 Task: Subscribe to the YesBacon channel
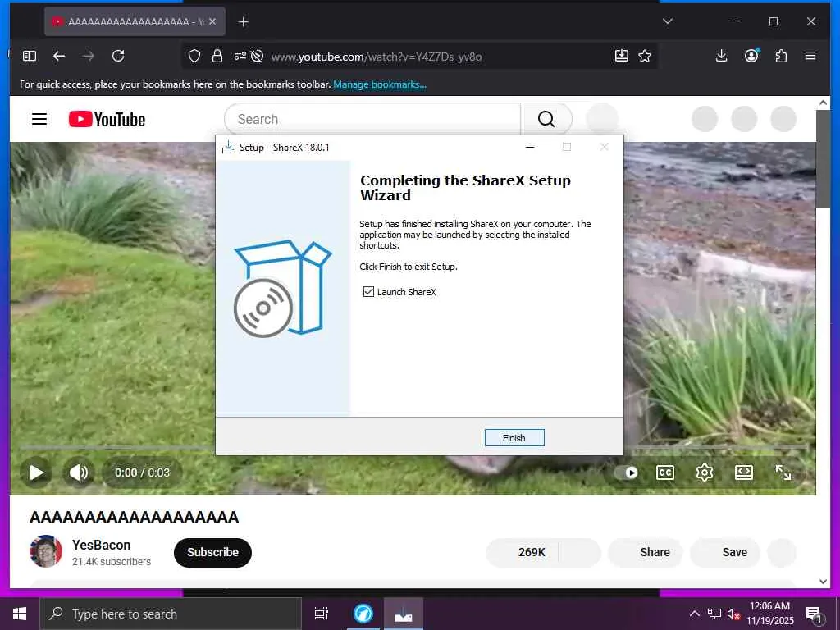click(212, 552)
